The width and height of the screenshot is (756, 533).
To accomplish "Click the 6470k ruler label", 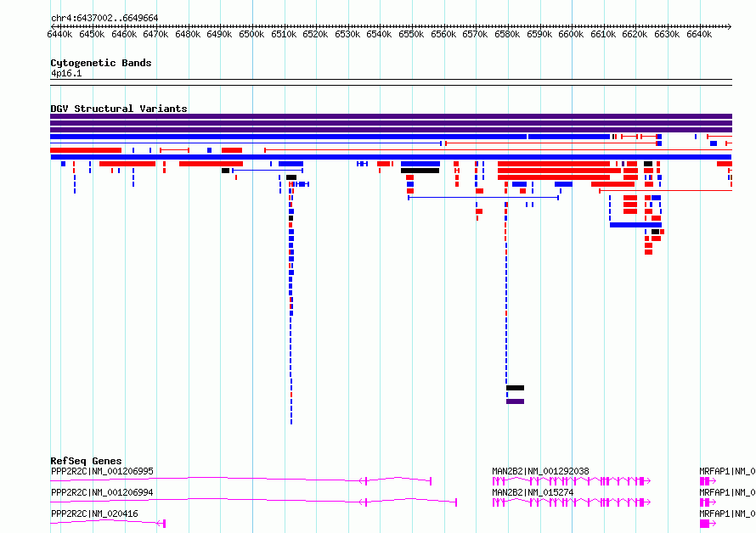I will (x=155, y=34).
